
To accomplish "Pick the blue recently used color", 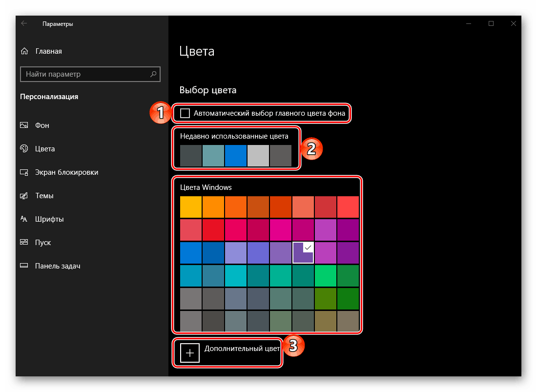I will coord(236,156).
